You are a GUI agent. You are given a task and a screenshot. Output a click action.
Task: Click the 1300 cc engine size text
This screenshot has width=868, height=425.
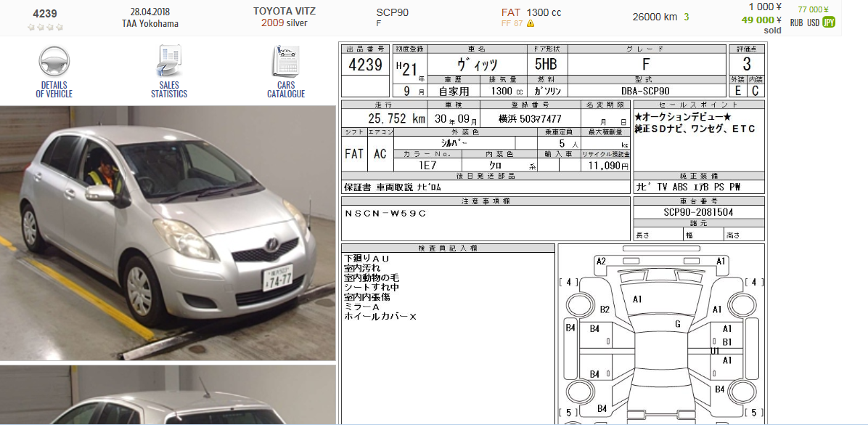(544, 12)
